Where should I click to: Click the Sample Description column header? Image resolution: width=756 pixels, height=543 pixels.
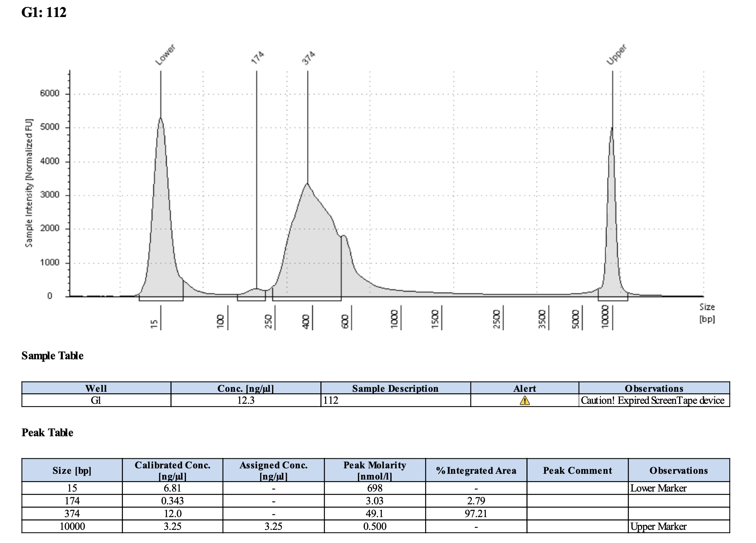(395, 388)
